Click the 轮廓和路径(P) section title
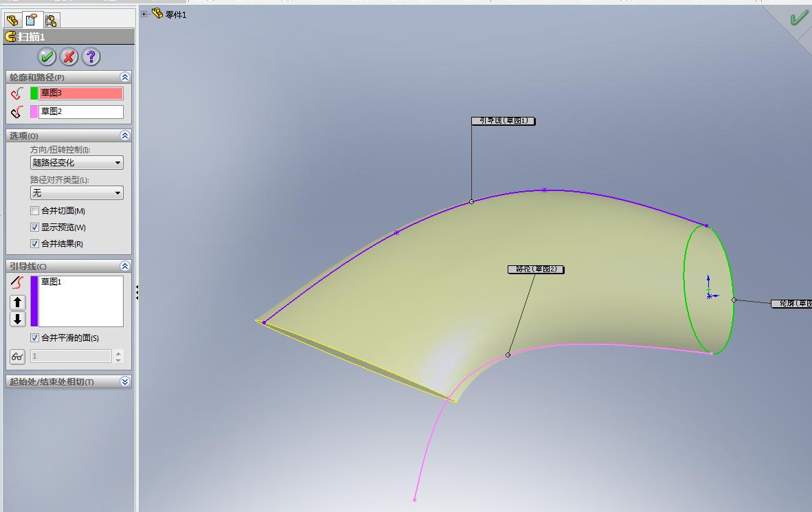 37,77
